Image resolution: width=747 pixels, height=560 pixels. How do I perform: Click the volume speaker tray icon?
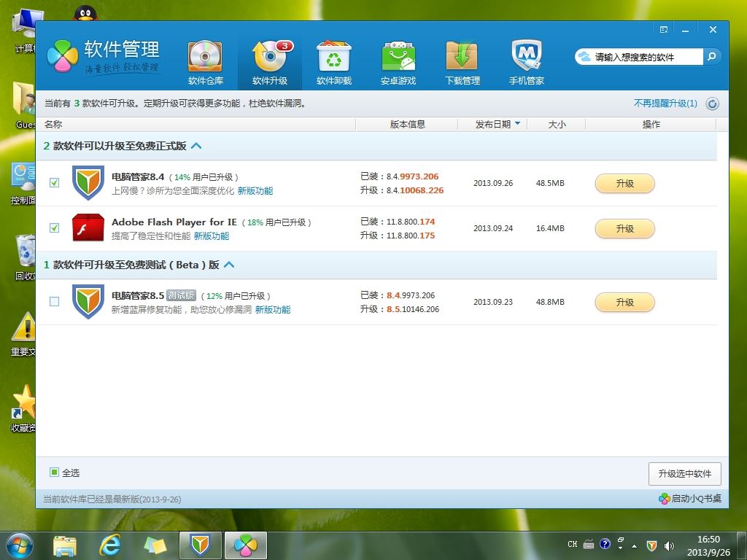[x=669, y=545]
